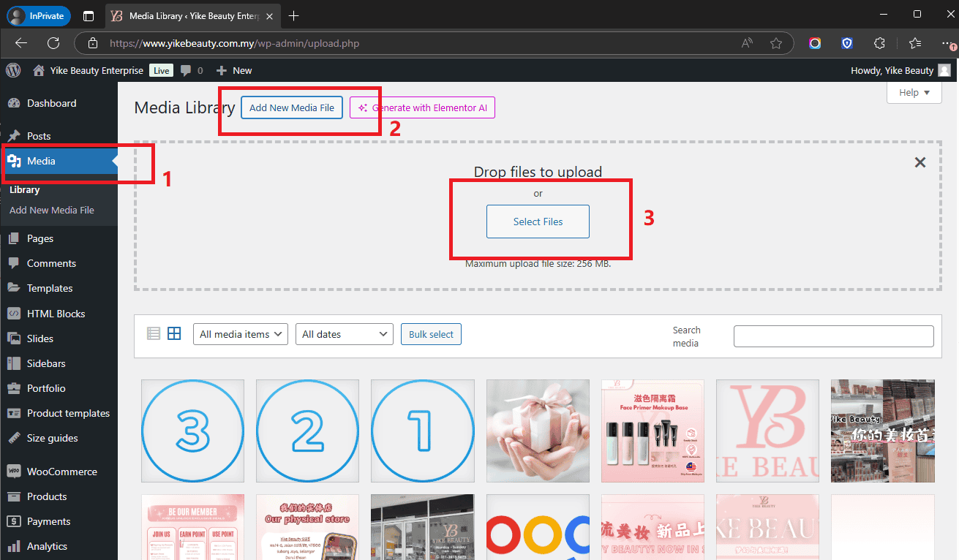
Task: Click the Live status badge
Action: point(162,71)
